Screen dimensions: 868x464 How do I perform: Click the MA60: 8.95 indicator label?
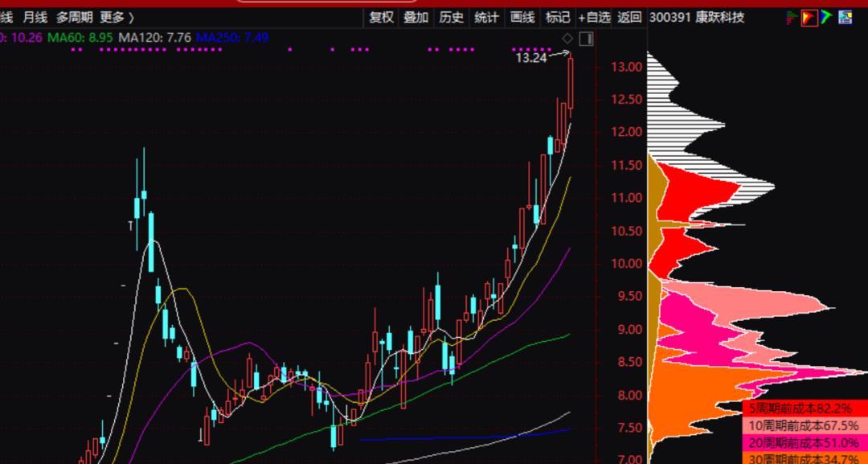[80, 38]
